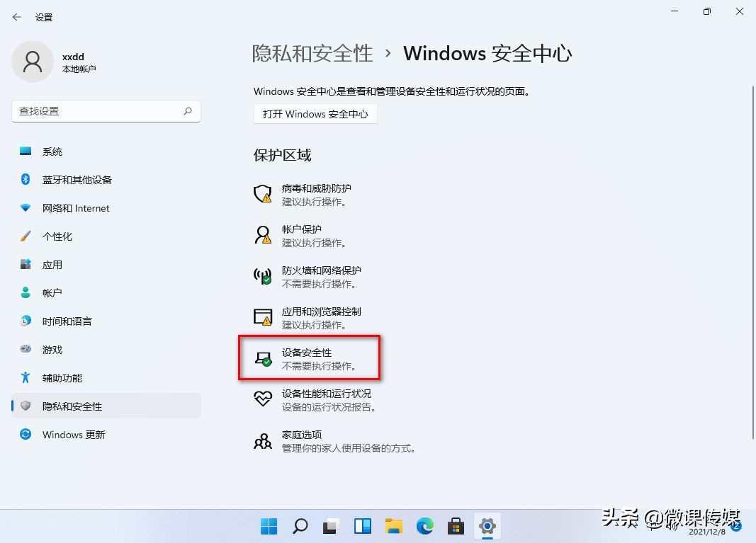Click 隐私和安全性 breadcrumb link
The height and width of the screenshot is (543, 756).
tap(312, 53)
